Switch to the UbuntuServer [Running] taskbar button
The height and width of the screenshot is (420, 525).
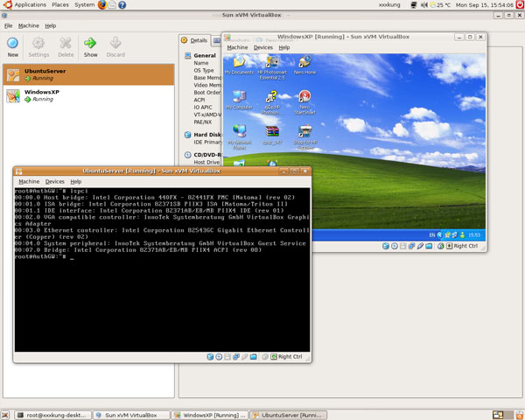(x=289, y=416)
